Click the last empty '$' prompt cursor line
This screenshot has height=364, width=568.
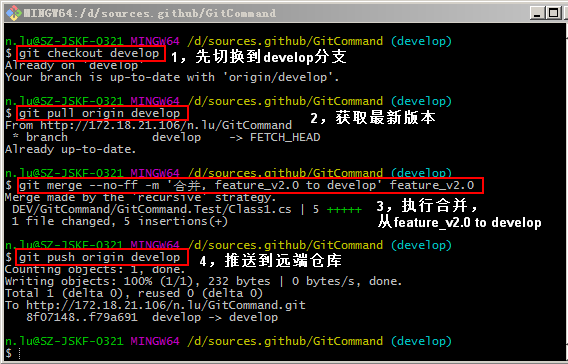pyautogui.click(x=14, y=353)
